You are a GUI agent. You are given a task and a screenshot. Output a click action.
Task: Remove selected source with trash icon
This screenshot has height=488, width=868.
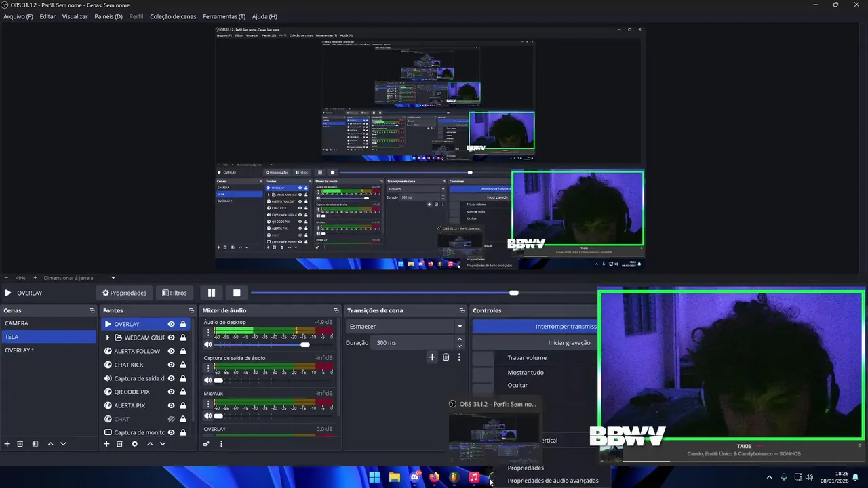point(119,444)
